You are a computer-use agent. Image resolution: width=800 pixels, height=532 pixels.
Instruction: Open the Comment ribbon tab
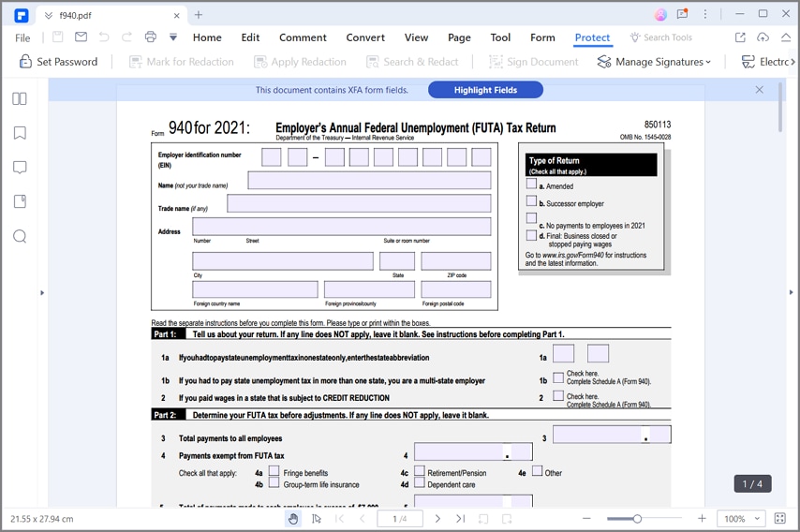(303, 37)
